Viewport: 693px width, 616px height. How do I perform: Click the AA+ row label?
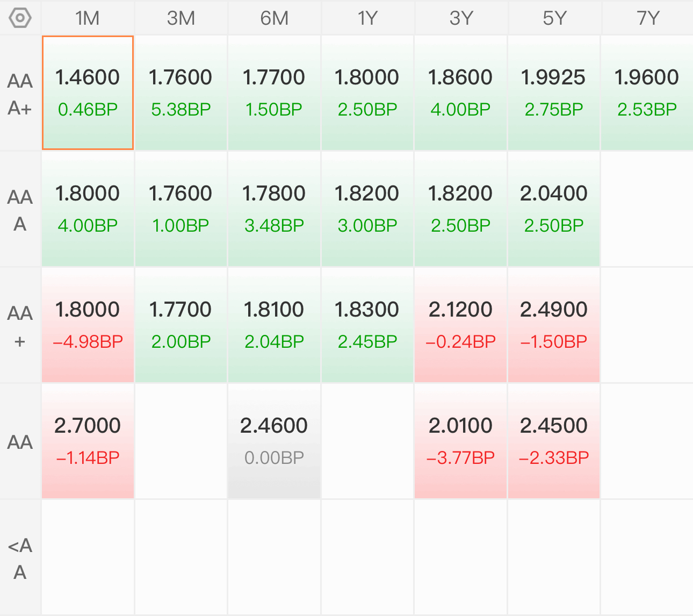point(20,325)
